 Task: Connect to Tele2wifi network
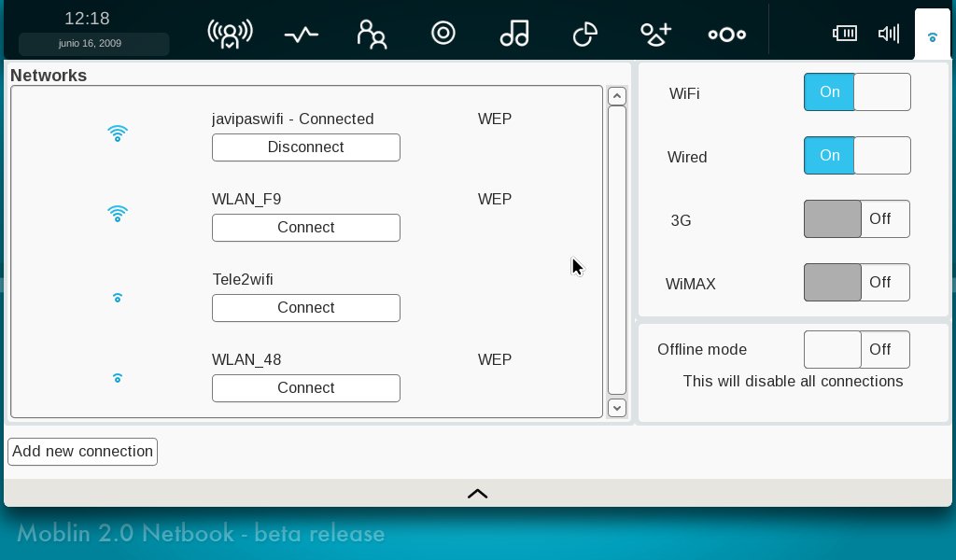[x=306, y=308]
